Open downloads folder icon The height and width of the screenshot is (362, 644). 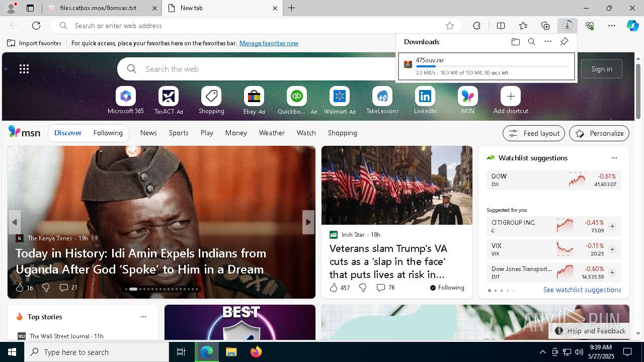pyautogui.click(x=515, y=42)
